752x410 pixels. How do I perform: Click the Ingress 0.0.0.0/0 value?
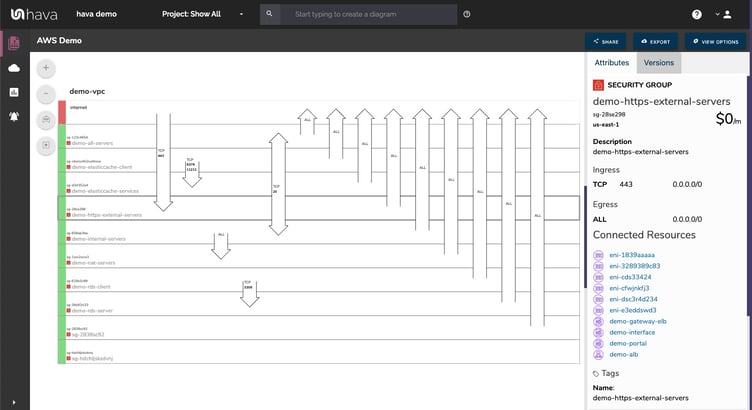(x=687, y=184)
